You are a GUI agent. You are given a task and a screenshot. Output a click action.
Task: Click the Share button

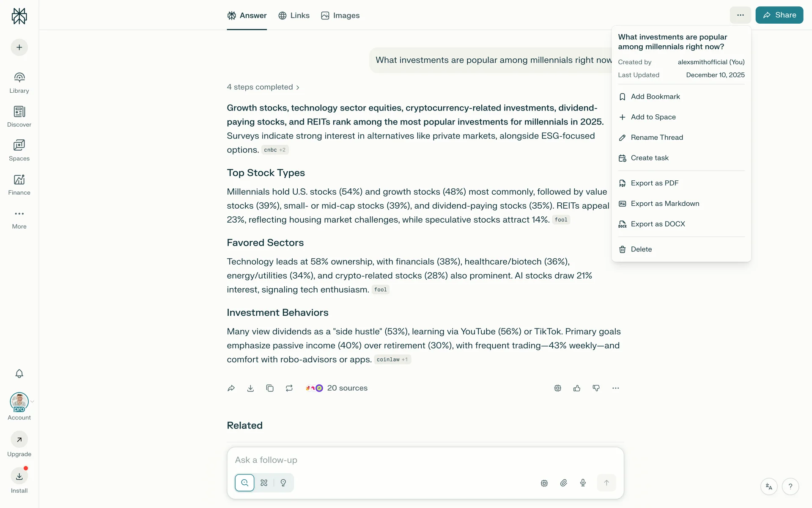point(779,15)
